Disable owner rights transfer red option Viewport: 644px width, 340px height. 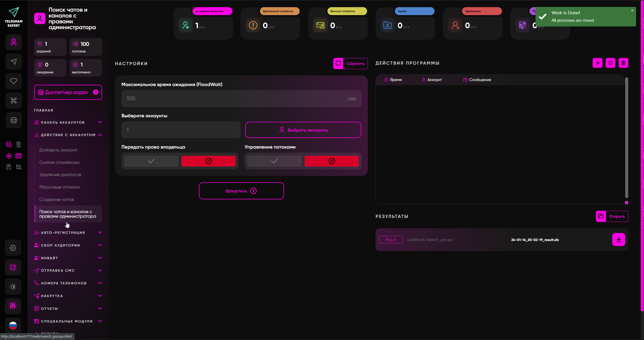(x=208, y=161)
